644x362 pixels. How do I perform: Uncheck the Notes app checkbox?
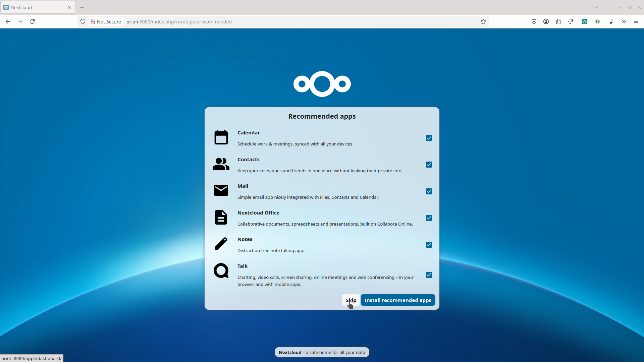click(x=429, y=245)
